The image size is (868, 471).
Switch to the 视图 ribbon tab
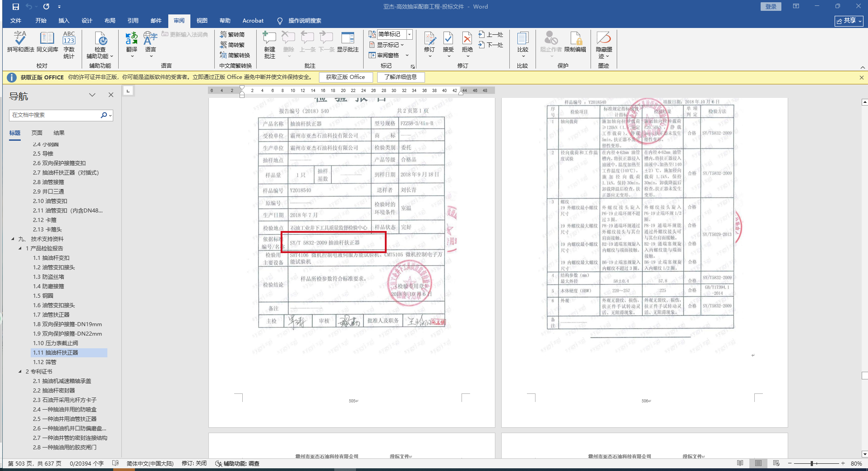pyautogui.click(x=202, y=21)
